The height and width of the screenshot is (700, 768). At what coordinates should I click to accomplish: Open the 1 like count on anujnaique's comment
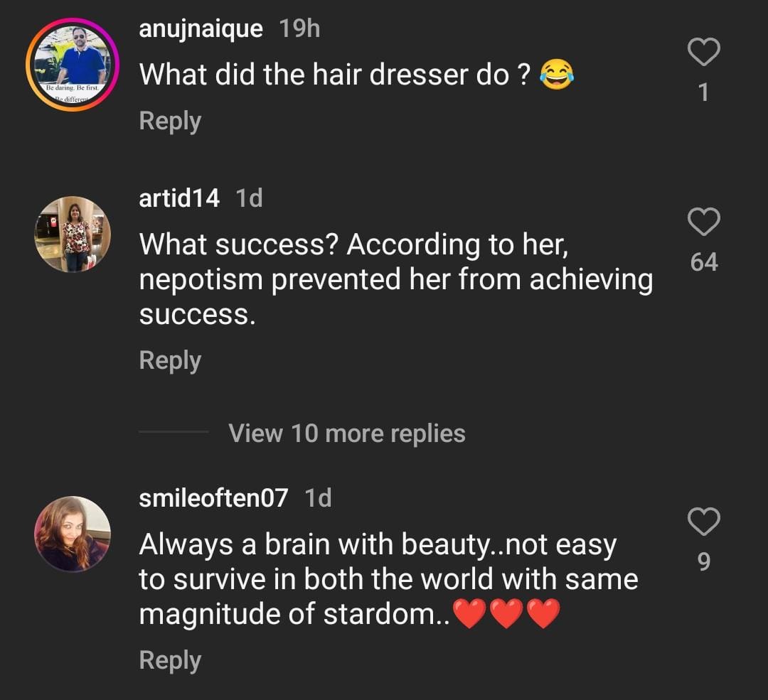pos(704,92)
